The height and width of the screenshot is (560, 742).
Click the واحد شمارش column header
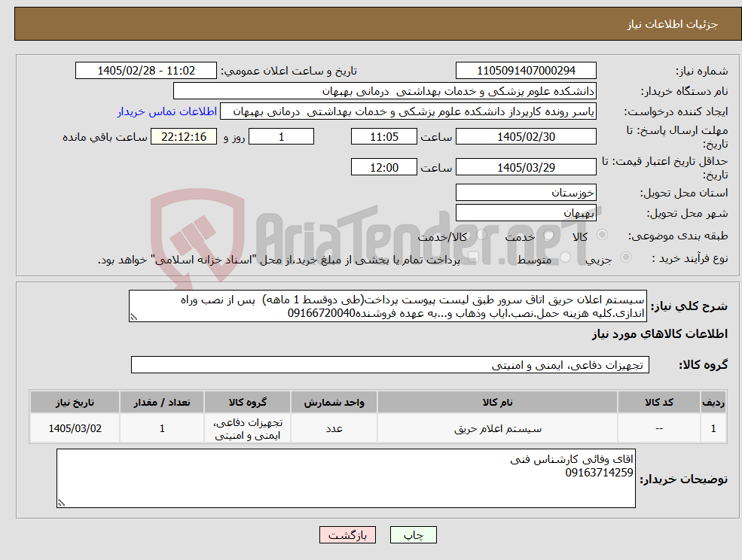tap(334, 402)
